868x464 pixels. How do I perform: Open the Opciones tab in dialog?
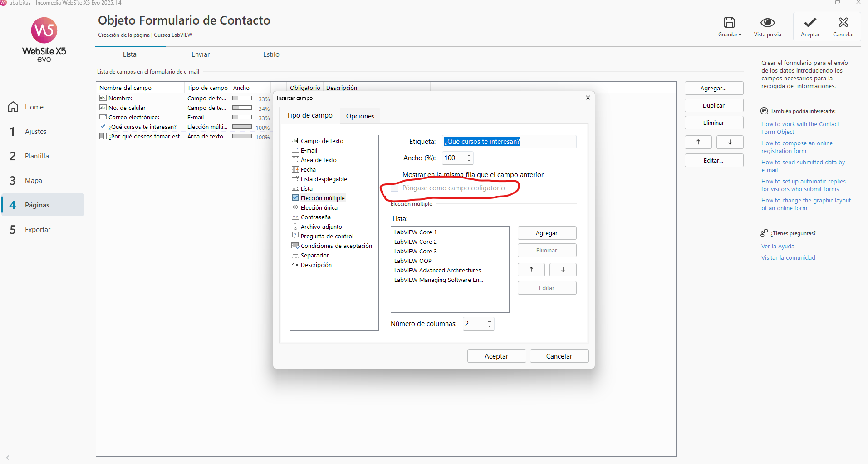pyautogui.click(x=360, y=116)
